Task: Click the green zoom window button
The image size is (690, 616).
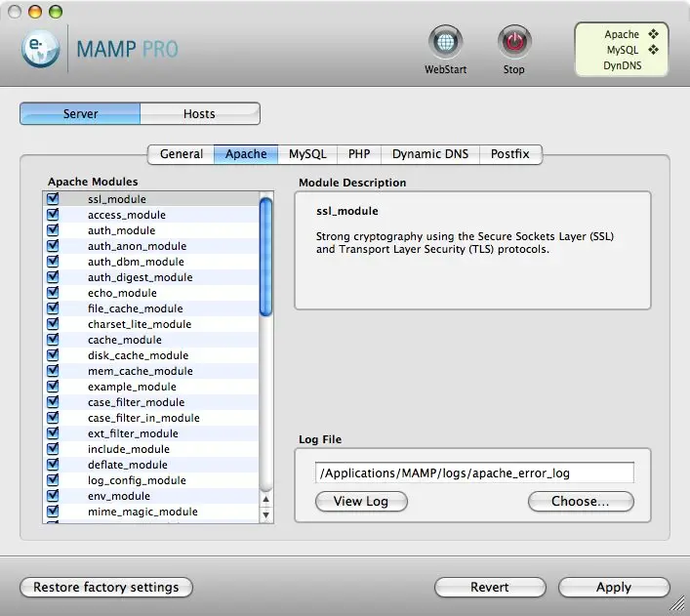Action: (x=56, y=12)
